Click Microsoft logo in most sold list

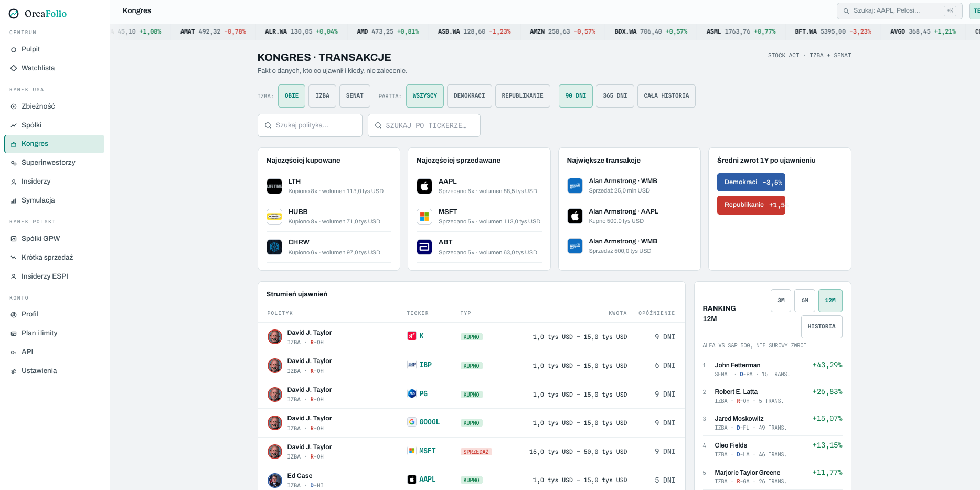click(424, 217)
